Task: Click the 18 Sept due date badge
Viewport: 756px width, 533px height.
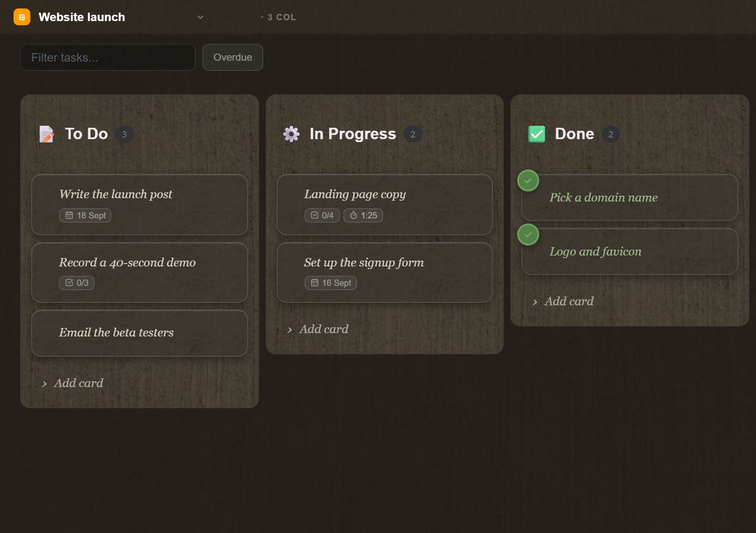Action: [85, 215]
